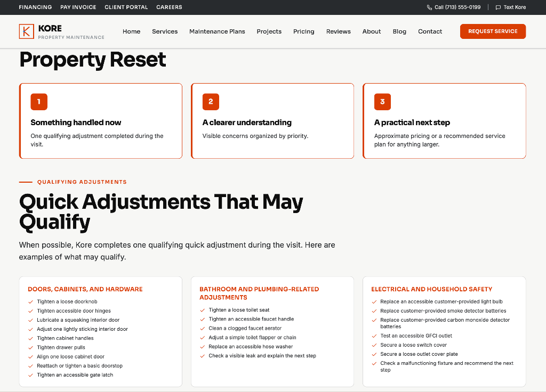
Task: Click the Request Service button
Action: tap(493, 31)
